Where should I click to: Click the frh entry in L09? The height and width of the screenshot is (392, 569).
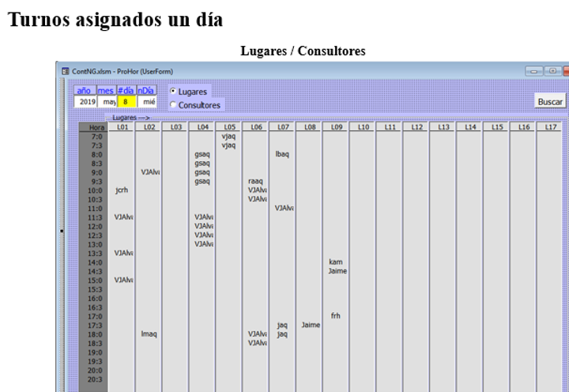(x=336, y=316)
